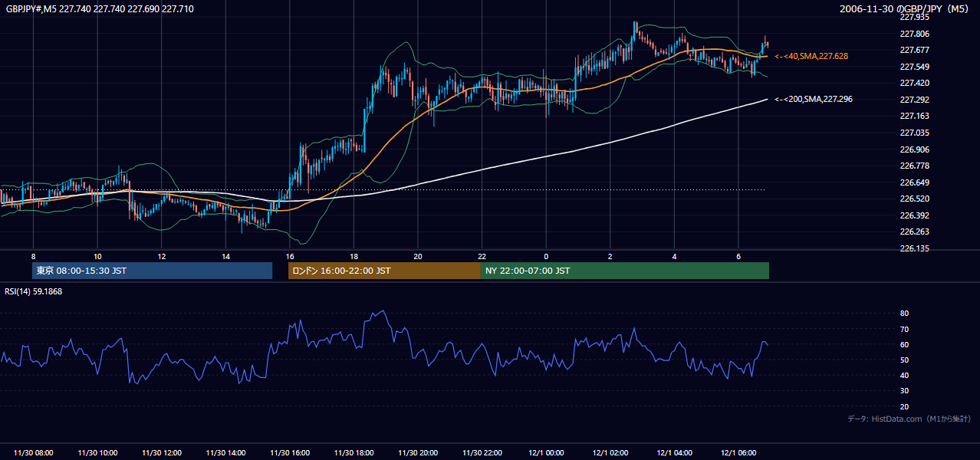980x460 pixels.
Task: Click the RSI axis level 20
Action: pyautogui.click(x=904, y=406)
